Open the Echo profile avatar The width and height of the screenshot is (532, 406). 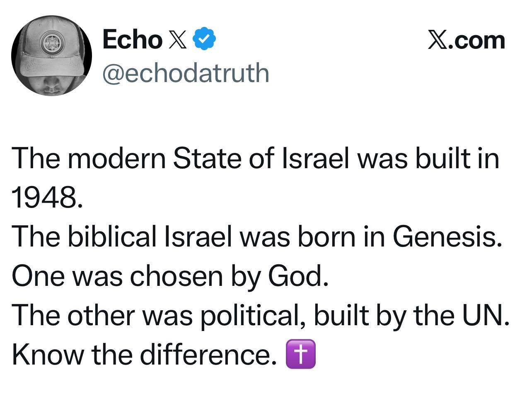click(x=51, y=56)
